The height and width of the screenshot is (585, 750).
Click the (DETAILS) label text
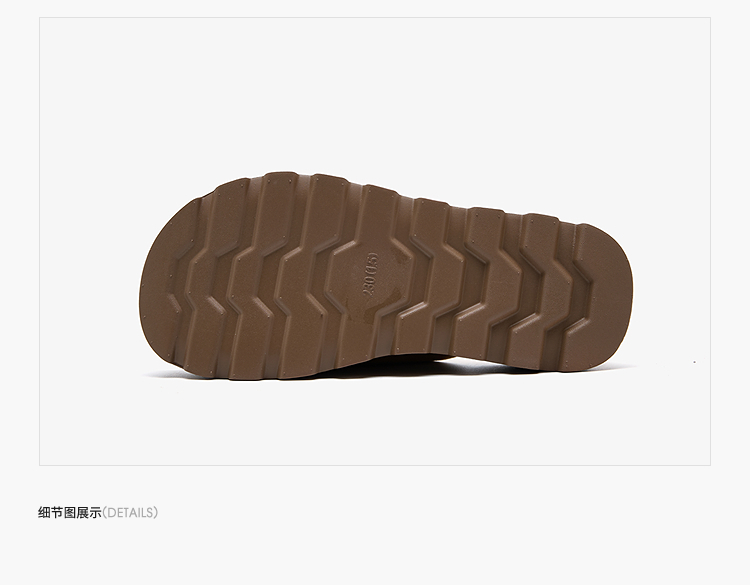click(130, 512)
